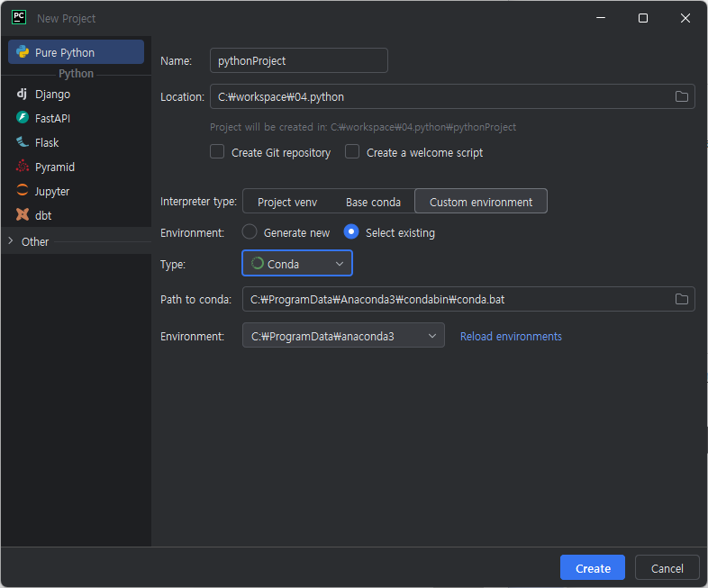Image resolution: width=708 pixels, height=588 pixels.
Task: Pick the dbt project icon
Action: (23, 215)
